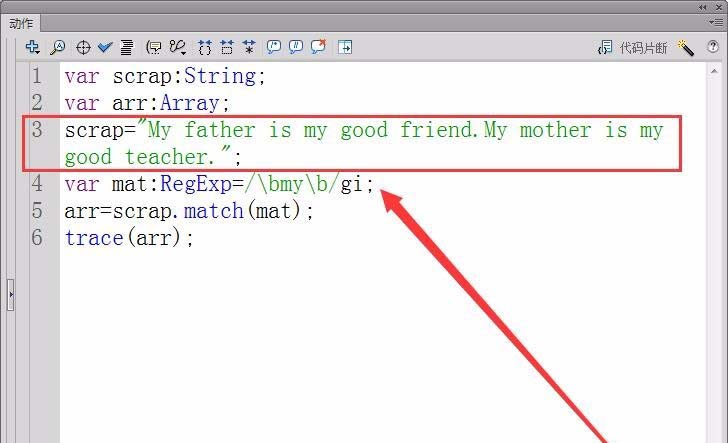Click line number 4 in gutter
Screen dimensions: 728x443
coord(37,183)
